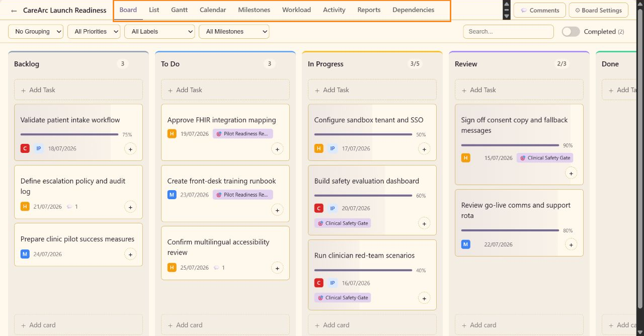Click Add Task at top of Backlog column
644x336 pixels.
[78, 90]
